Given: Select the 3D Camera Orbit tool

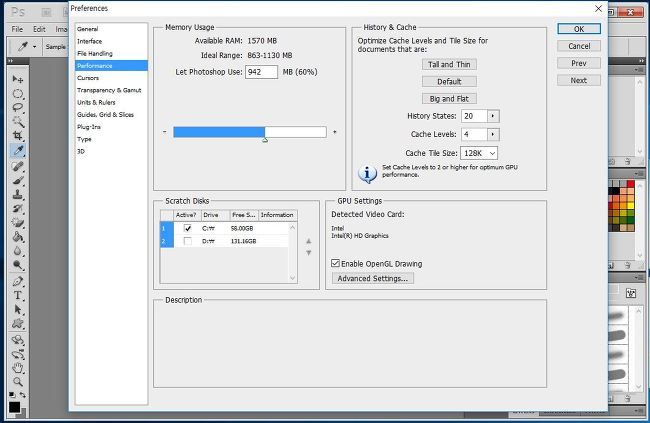Looking at the screenshot, I should [x=17, y=354].
